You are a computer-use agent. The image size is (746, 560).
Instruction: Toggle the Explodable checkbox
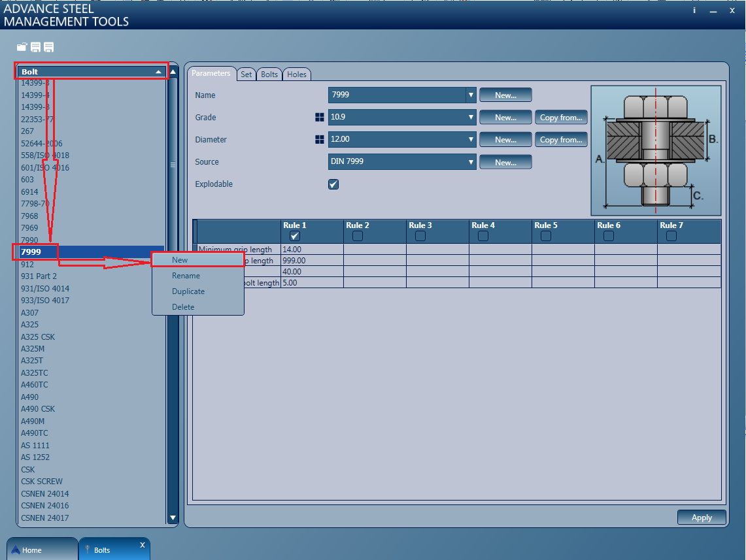(333, 184)
